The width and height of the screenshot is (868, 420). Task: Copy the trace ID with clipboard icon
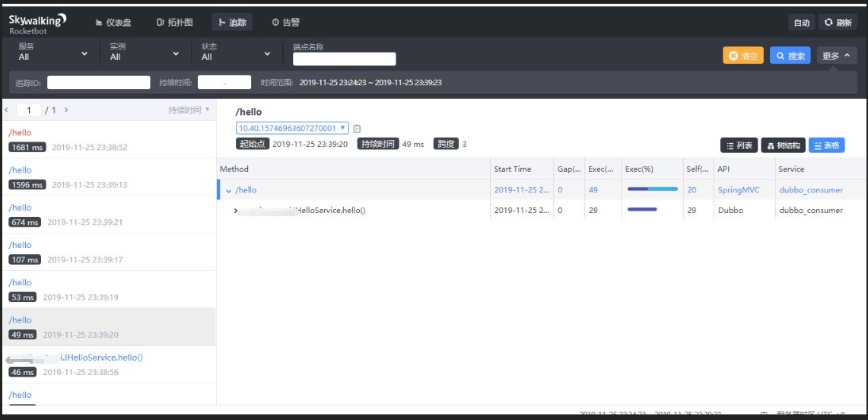click(357, 129)
